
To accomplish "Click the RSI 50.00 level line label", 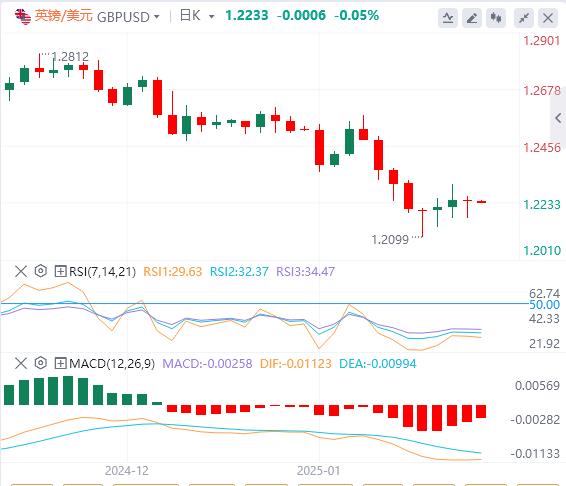I will coord(544,305).
